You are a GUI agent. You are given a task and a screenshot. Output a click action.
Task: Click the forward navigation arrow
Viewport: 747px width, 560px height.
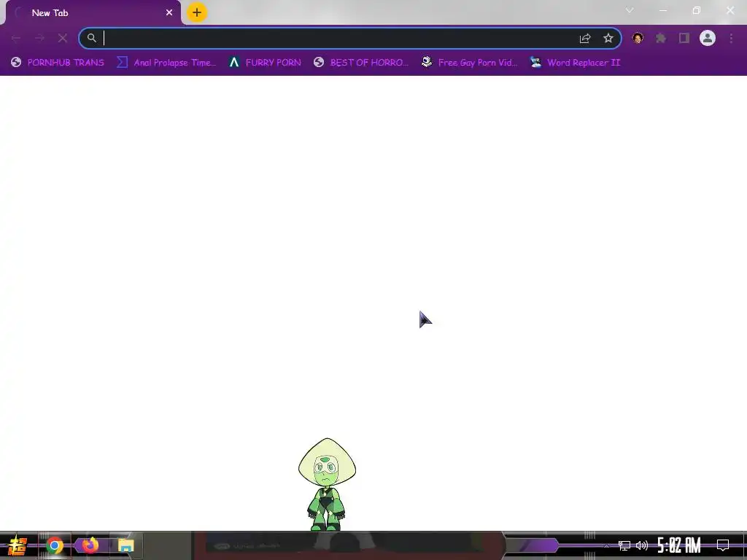tap(39, 38)
